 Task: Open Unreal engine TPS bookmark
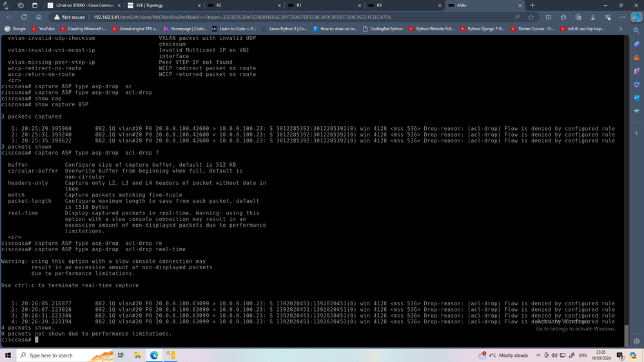coord(135,29)
